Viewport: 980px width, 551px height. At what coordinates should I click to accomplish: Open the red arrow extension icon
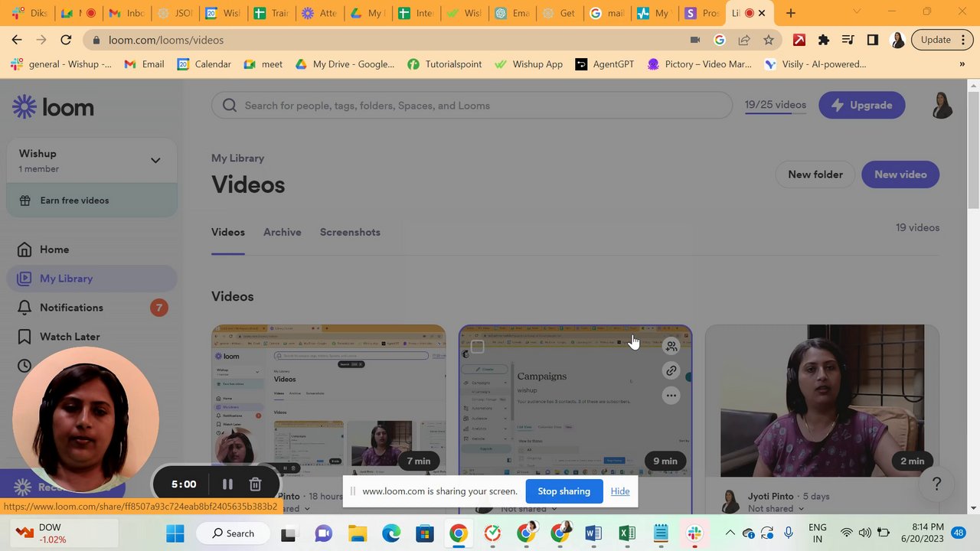pos(799,40)
